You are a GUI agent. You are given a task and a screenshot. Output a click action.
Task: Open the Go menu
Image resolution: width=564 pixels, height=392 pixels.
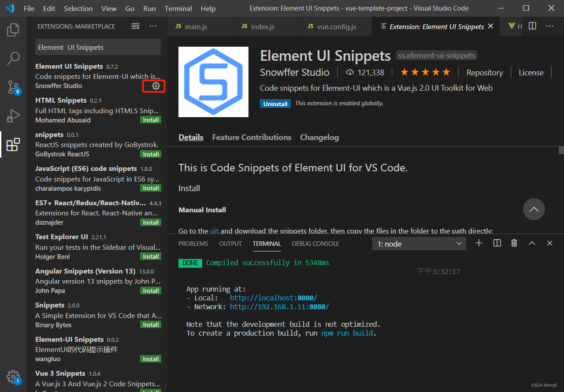(x=130, y=8)
